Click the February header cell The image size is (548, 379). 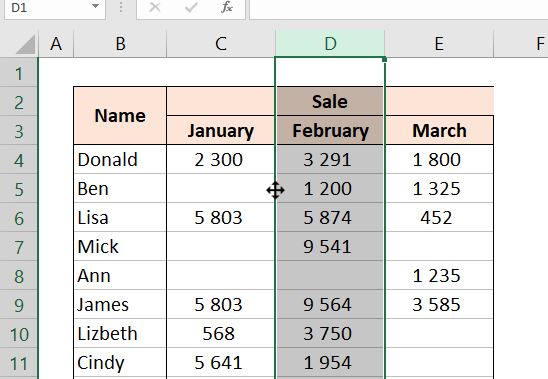[330, 130]
